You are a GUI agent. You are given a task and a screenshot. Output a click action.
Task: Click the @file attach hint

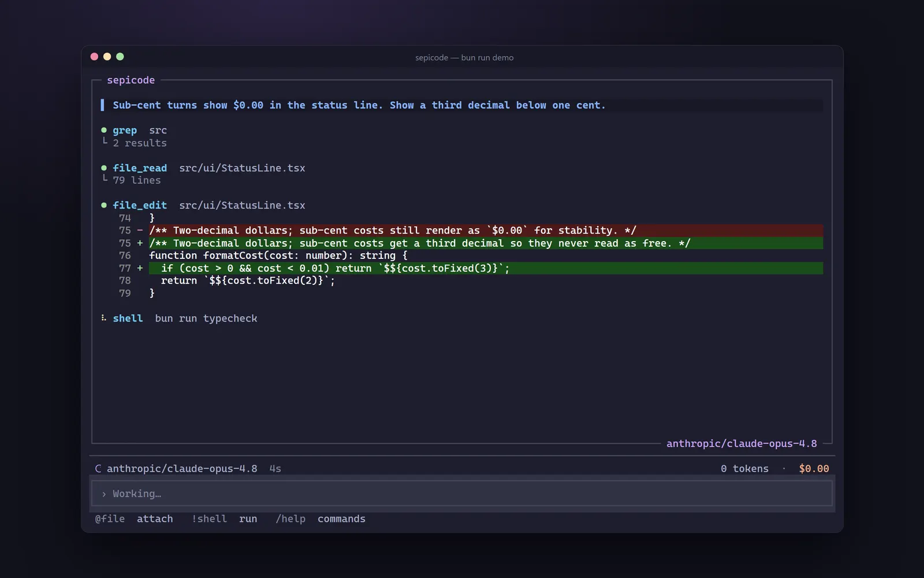pyautogui.click(x=134, y=519)
